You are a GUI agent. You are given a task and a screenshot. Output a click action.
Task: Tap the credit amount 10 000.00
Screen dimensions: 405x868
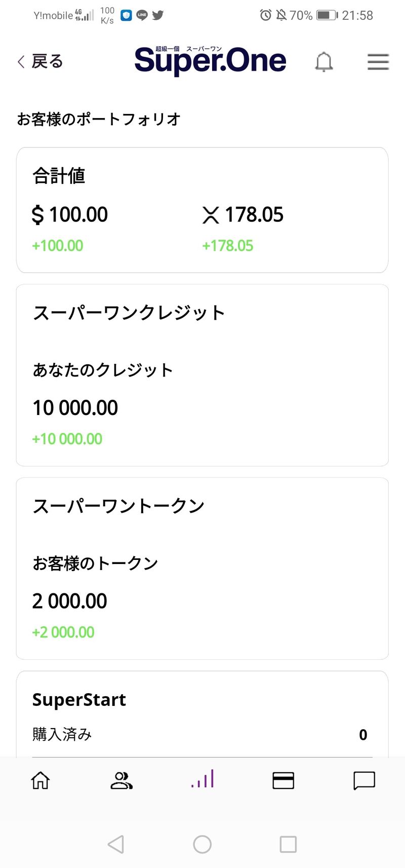[75, 408]
